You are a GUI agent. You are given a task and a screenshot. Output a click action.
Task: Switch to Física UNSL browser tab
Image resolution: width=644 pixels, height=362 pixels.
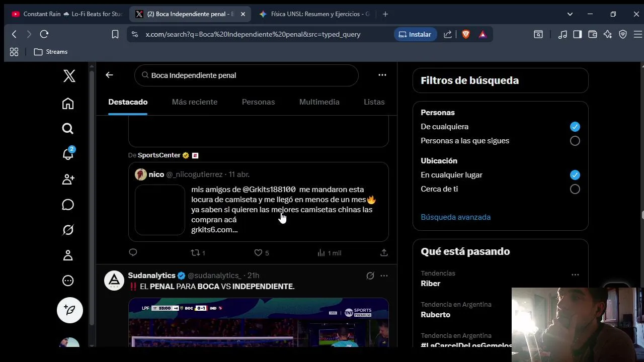pyautogui.click(x=315, y=14)
